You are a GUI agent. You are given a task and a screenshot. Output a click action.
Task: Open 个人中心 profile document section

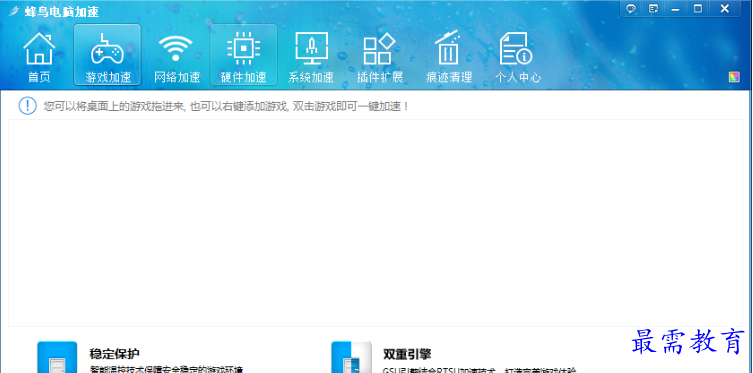pos(517,57)
